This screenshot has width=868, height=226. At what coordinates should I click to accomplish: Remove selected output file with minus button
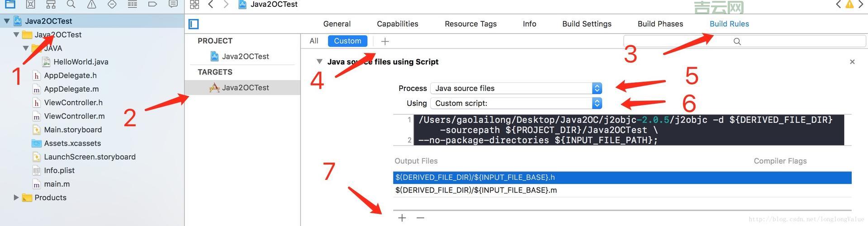[x=420, y=218]
